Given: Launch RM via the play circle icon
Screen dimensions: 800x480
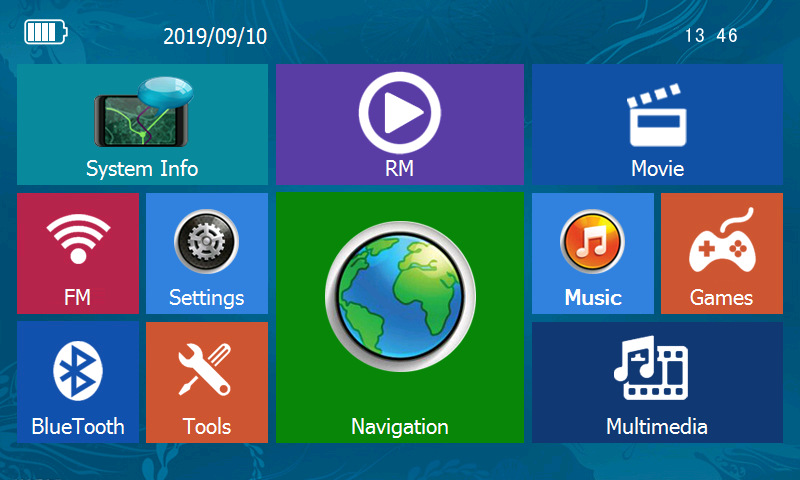Looking at the screenshot, I should tap(399, 112).
